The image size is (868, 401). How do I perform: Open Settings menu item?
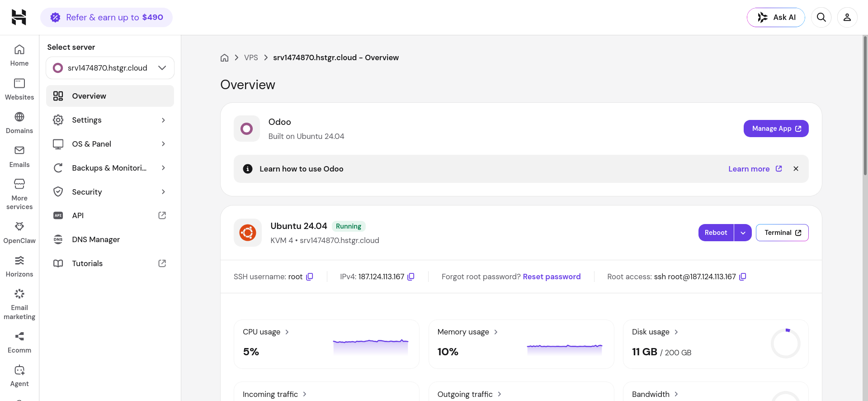coord(110,120)
